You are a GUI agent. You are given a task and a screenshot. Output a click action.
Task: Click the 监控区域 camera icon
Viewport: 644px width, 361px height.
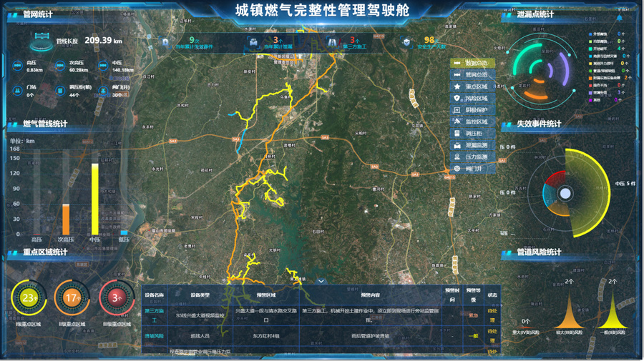click(457, 122)
